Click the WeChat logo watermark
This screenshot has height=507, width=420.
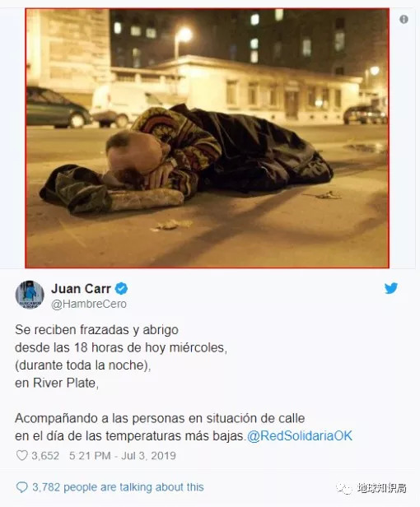344,488
